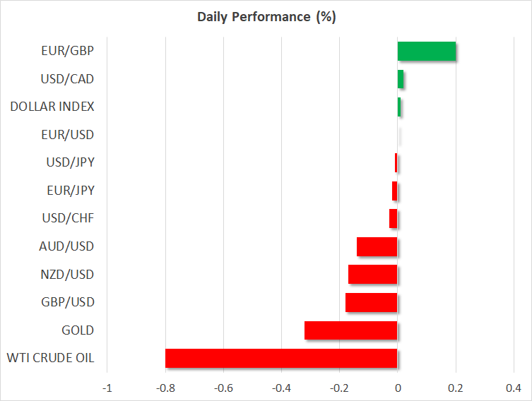Click the red AUD/USD bar
The width and height of the screenshot is (532, 401).
[377, 246]
